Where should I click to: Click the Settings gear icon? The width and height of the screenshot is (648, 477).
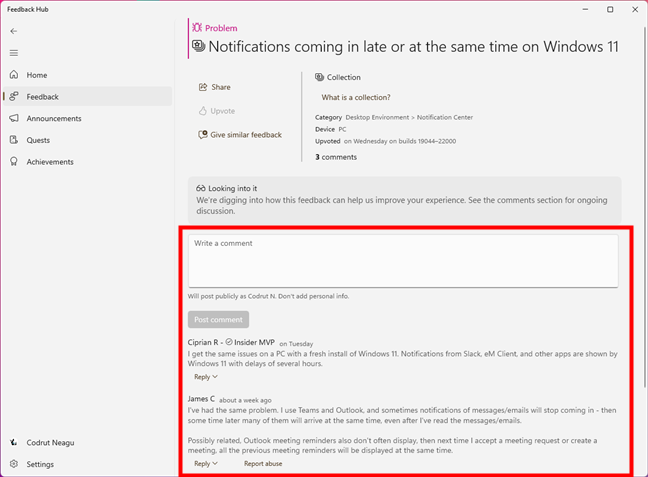(14, 464)
